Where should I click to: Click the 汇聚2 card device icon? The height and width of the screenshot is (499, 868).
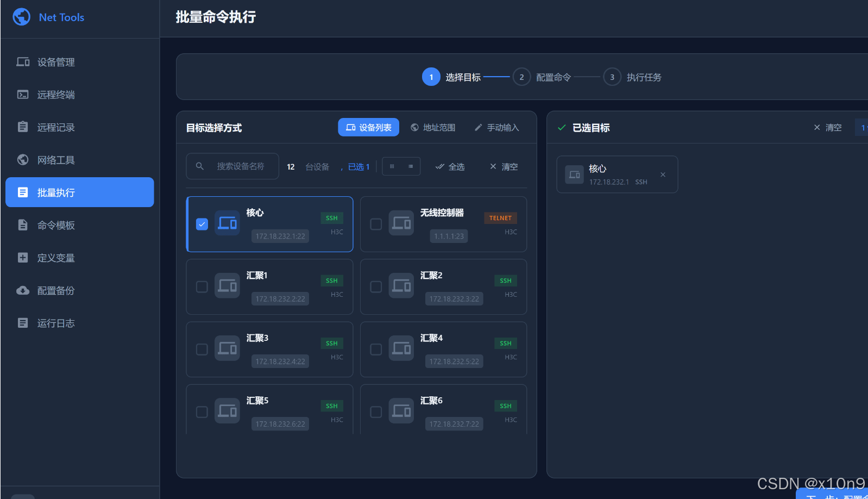[401, 285]
